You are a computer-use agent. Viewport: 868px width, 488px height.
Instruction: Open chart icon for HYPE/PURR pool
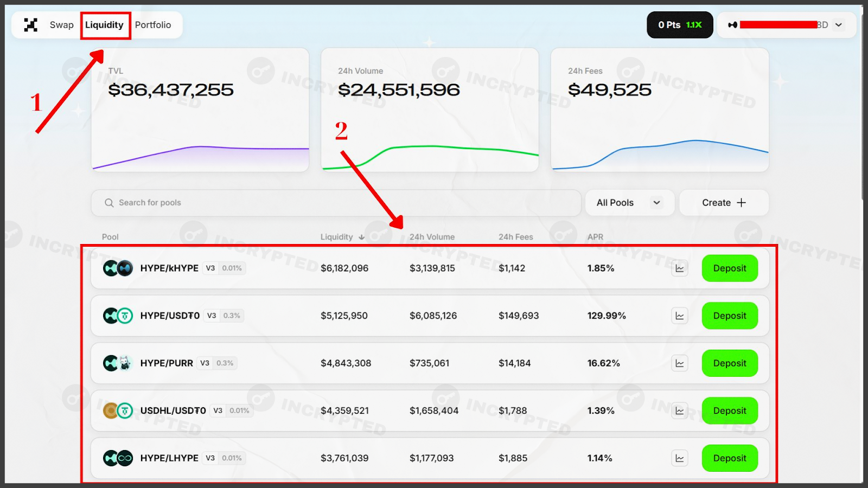pos(679,363)
